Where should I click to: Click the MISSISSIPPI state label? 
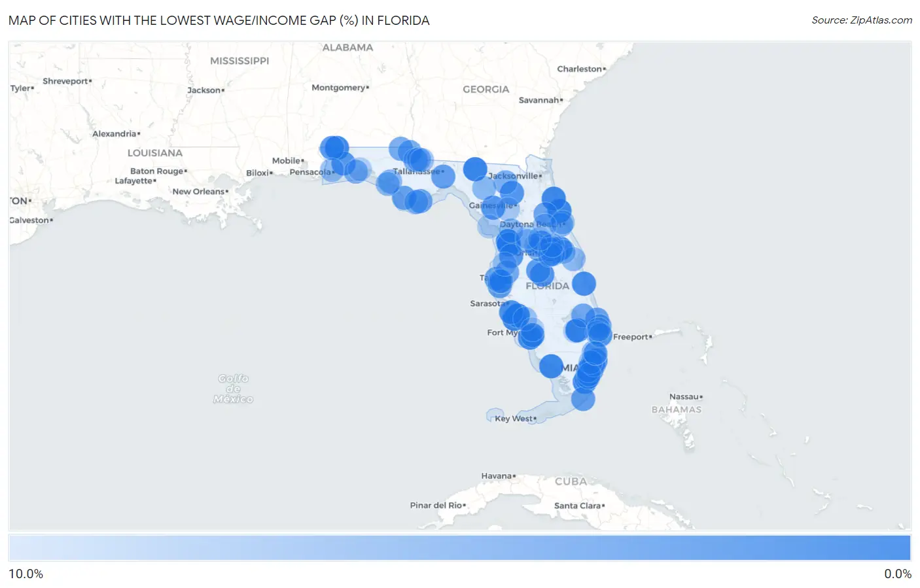pyautogui.click(x=239, y=61)
